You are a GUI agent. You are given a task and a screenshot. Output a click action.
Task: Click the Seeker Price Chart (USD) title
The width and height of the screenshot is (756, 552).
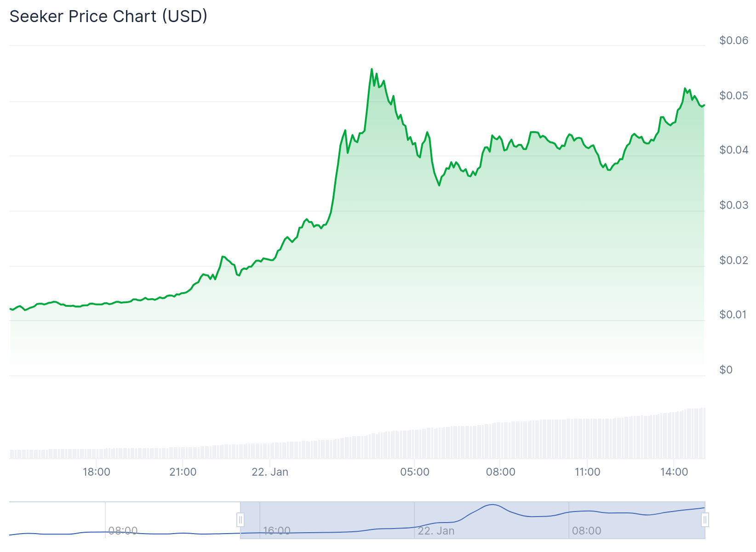(x=109, y=17)
